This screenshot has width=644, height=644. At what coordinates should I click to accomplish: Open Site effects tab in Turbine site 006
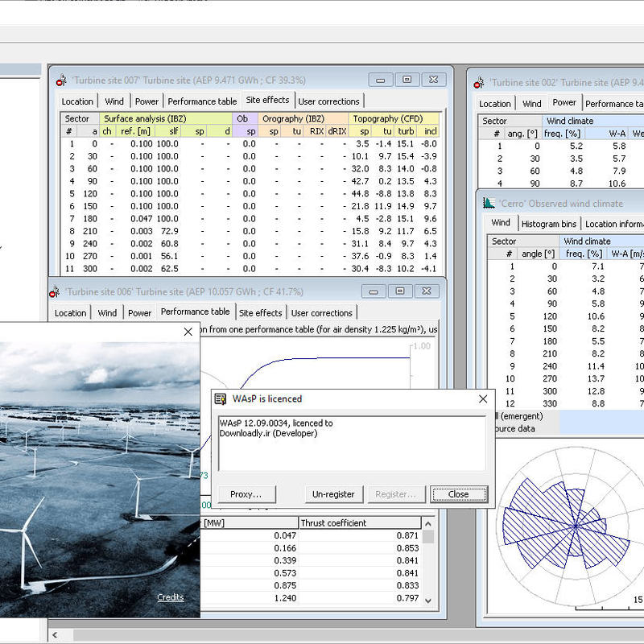point(260,313)
